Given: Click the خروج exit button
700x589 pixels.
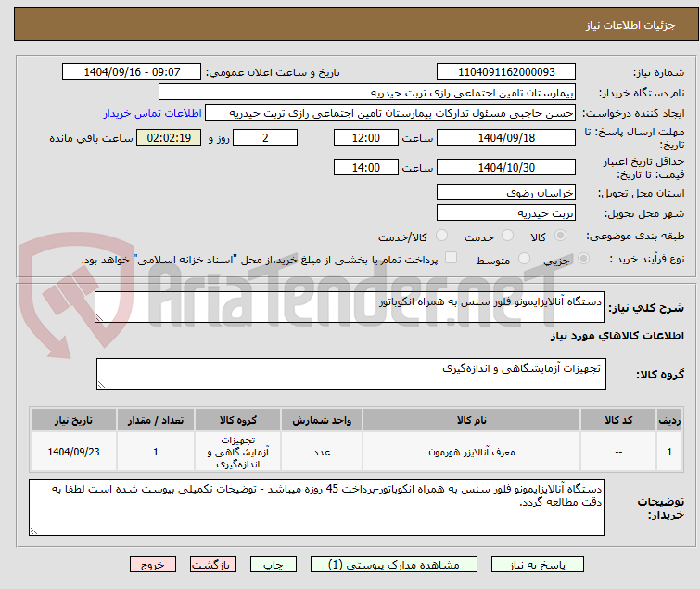Looking at the screenshot, I should point(153,564).
